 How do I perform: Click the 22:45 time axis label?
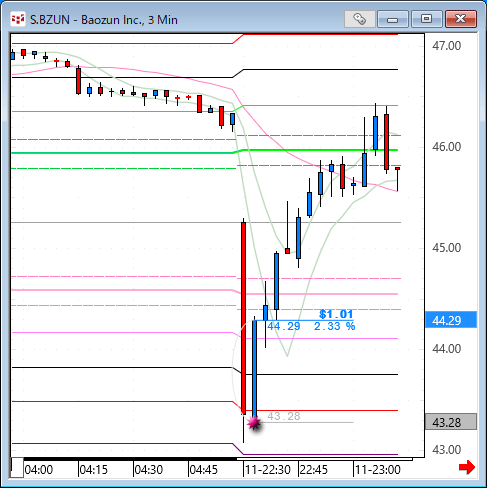point(314,470)
